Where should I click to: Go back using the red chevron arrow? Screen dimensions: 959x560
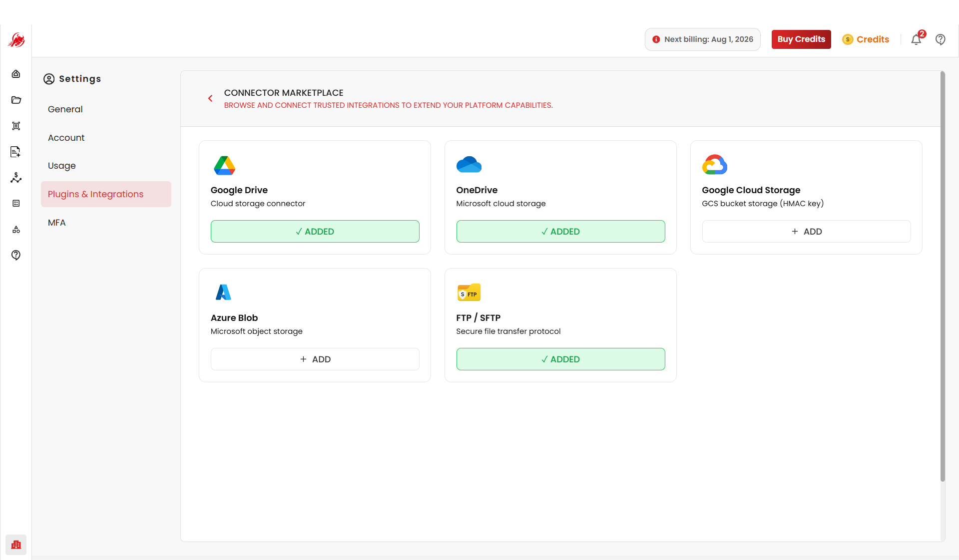coord(210,98)
